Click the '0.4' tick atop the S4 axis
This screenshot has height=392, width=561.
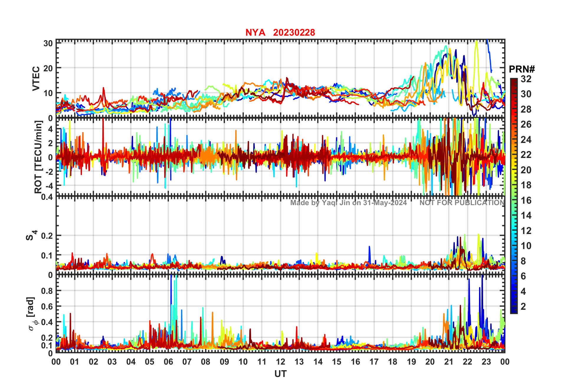pyautogui.click(x=47, y=197)
